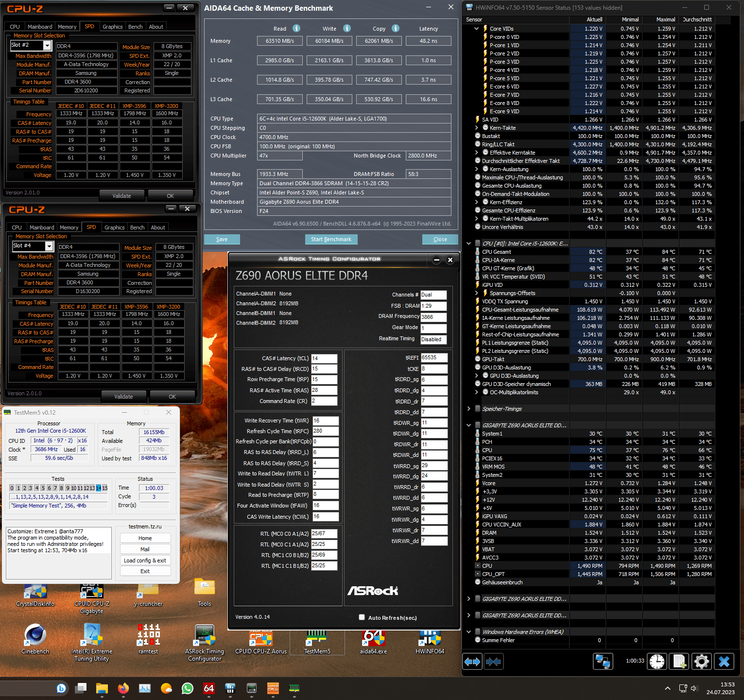Select Bustakt sensor row in HWiNFO

[x=593, y=136]
